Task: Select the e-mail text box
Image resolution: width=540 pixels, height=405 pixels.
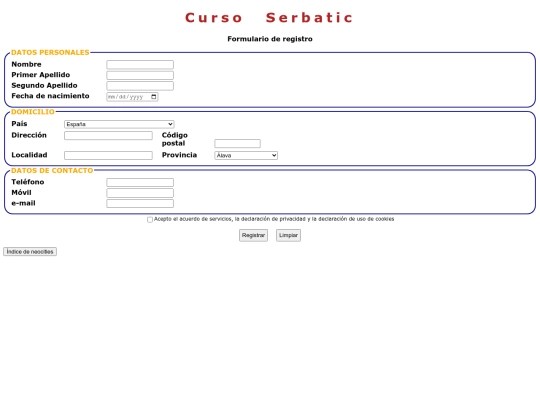Action: pos(140,204)
